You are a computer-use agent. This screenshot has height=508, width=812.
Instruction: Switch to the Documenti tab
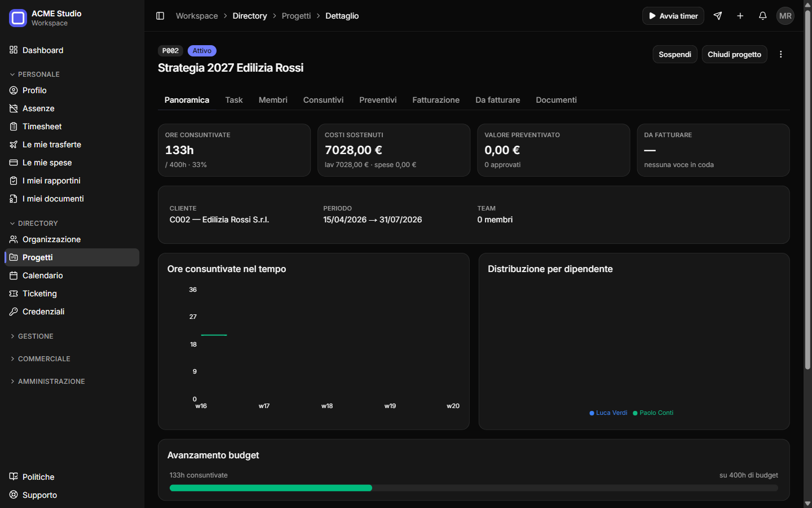tap(556, 100)
